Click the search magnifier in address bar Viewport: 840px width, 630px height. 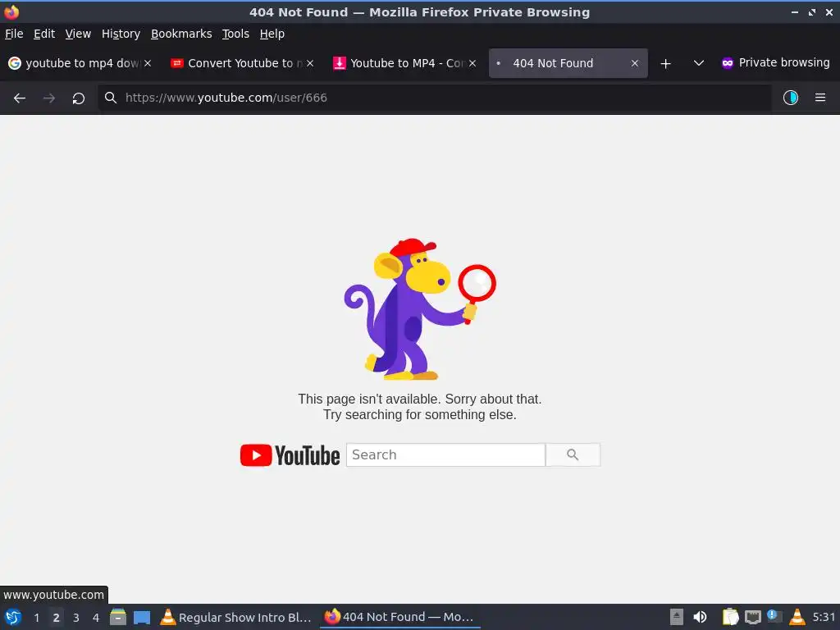coord(111,98)
